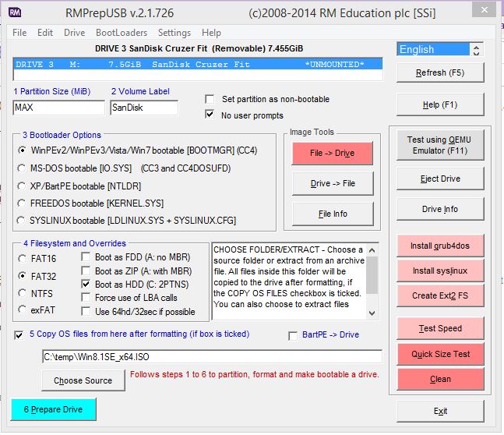The image size is (504, 435).
Task: Open the File menu
Action: tap(19, 33)
